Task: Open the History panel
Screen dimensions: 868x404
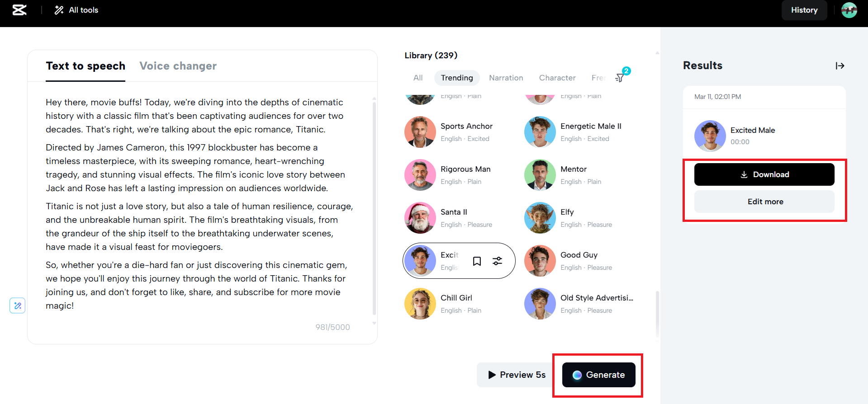Action: point(804,10)
